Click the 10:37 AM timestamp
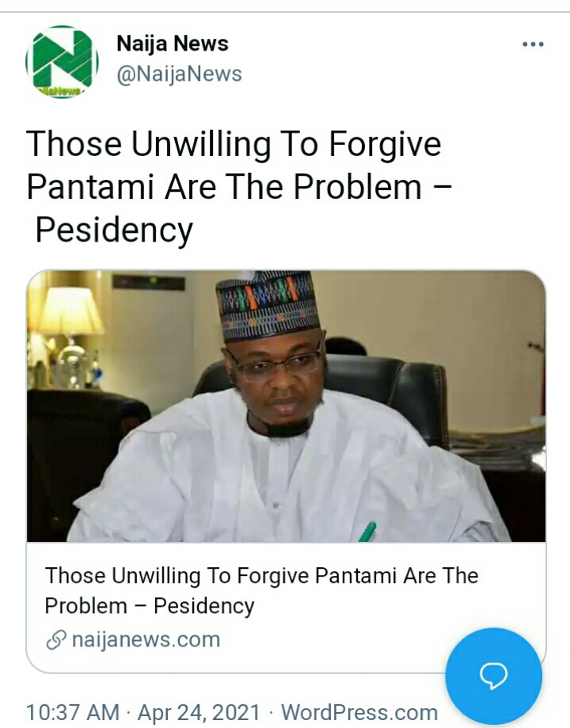Viewport: 570px width, 728px height. (73, 712)
